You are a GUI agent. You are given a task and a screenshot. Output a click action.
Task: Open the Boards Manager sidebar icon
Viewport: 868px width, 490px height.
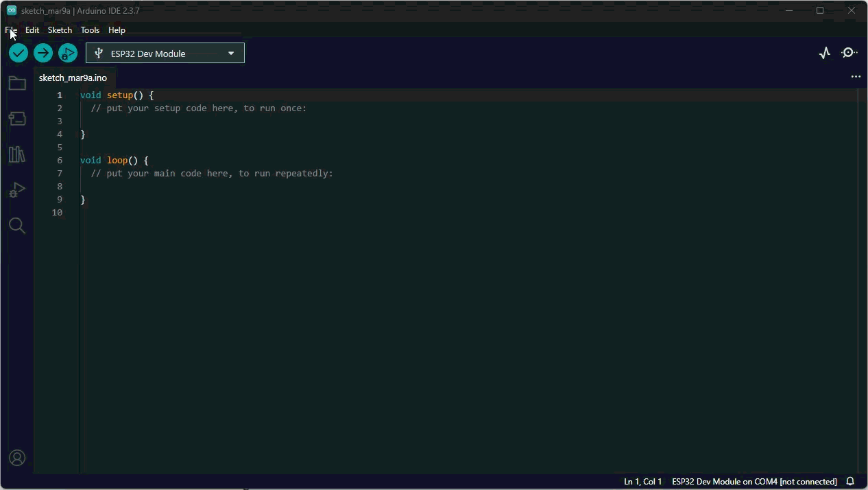pos(17,119)
